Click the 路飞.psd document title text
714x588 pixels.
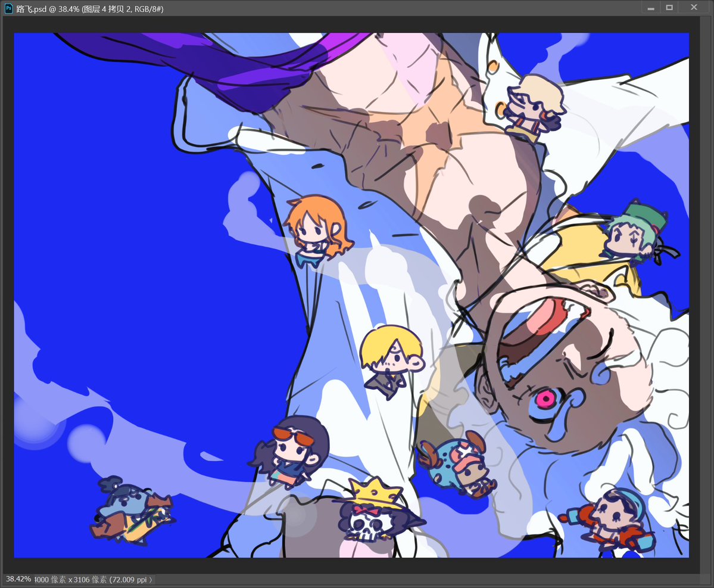tap(90, 9)
